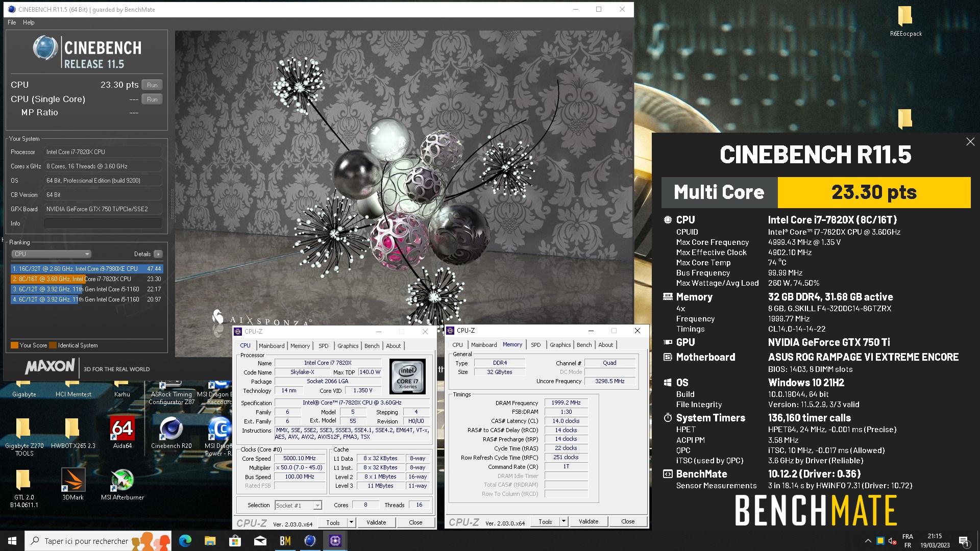980x551 pixels.
Task: Open Tools dropdown arrow in right CPU-Z
Action: click(x=563, y=521)
